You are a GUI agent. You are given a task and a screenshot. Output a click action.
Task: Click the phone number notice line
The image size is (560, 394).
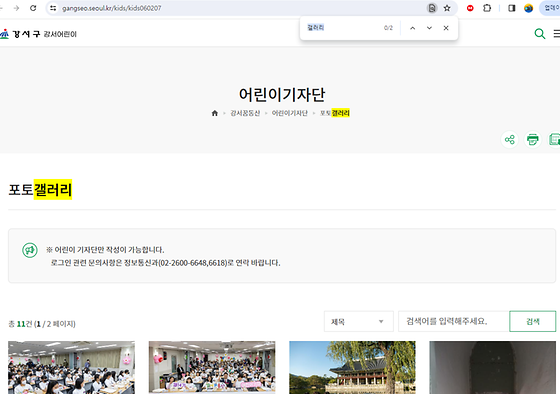click(x=165, y=263)
